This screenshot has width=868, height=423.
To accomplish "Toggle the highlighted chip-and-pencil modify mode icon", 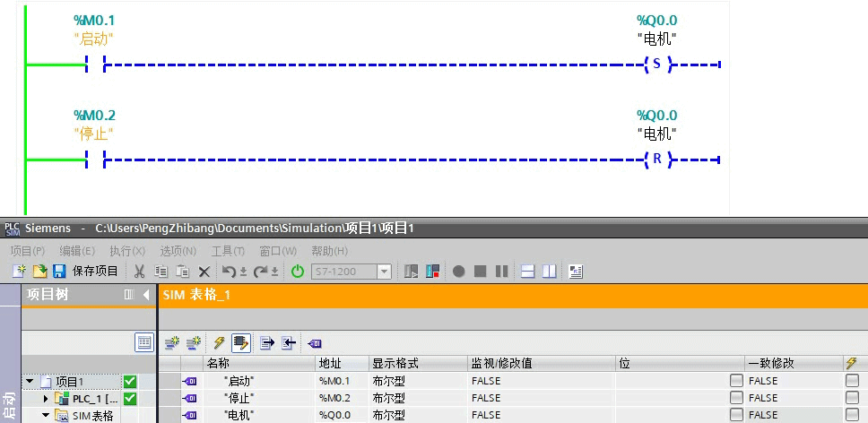I will 240,343.
